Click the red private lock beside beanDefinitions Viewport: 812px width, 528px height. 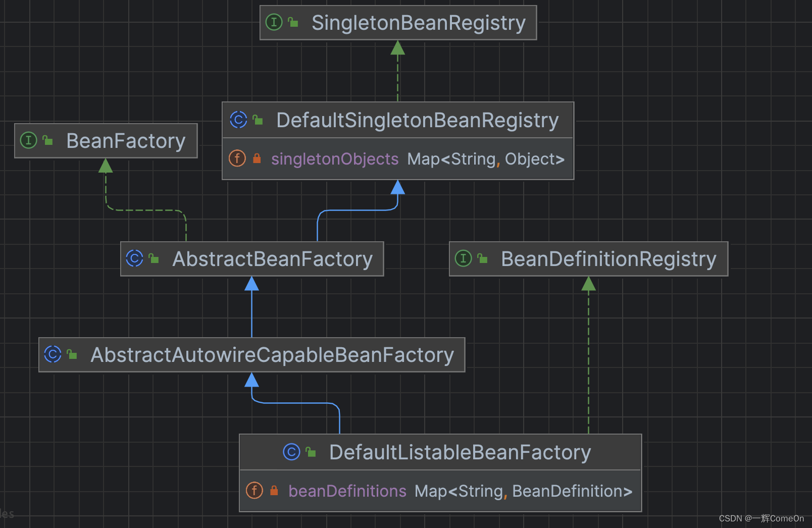point(273,490)
